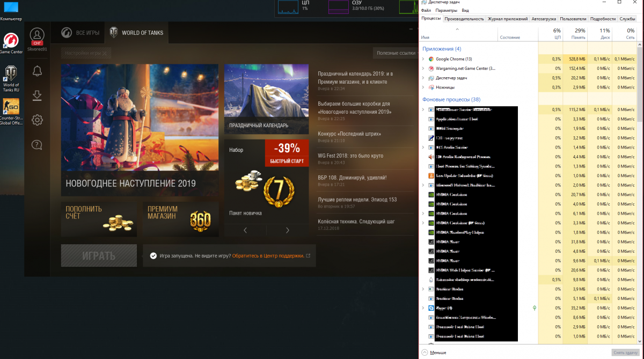This screenshot has width=644, height=359.
Task: Sort processes by Диск column header
Action: pyautogui.click(x=599, y=34)
